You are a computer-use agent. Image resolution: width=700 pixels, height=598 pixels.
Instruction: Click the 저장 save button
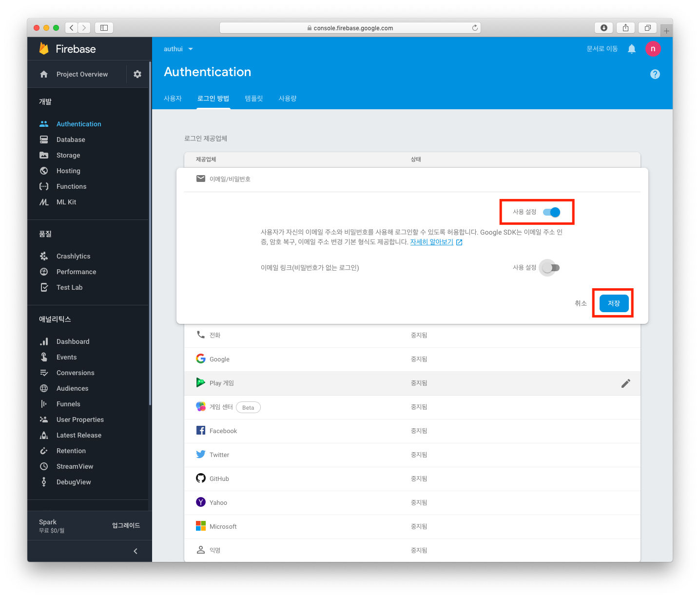614,303
